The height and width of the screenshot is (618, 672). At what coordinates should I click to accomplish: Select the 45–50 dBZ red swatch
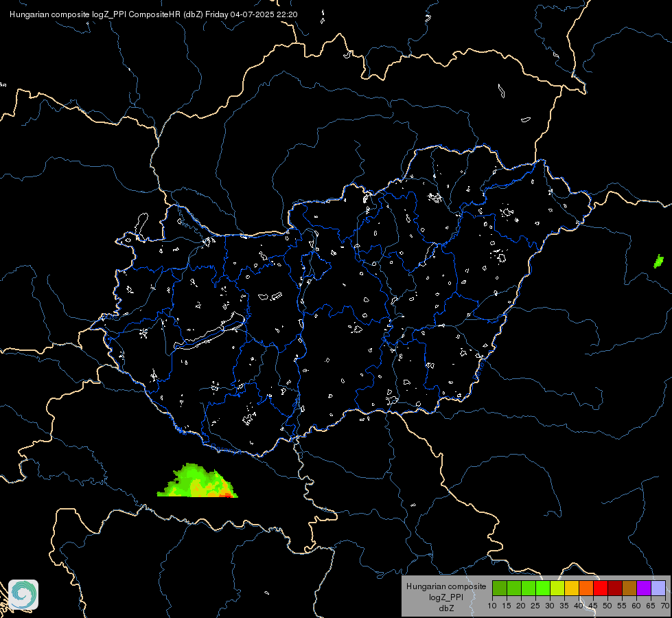(x=601, y=588)
